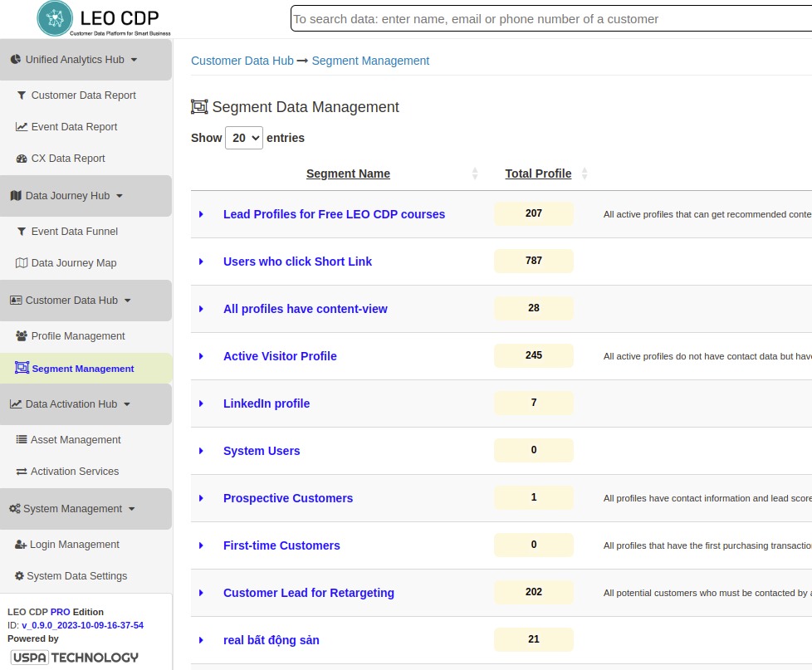This screenshot has height=670, width=812.
Task: Expand the Active Visitor Profile row arrow
Action: pyautogui.click(x=202, y=356)
